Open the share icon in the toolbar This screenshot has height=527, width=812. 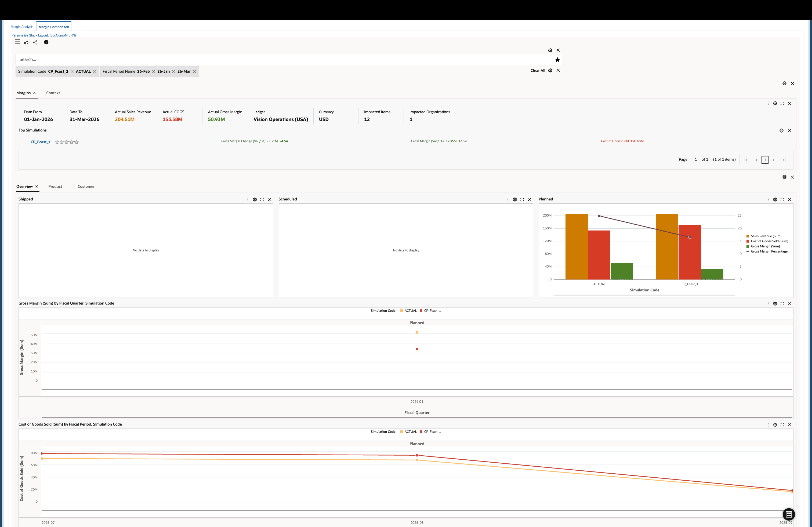pyautogui.click(x=35, y=42)
